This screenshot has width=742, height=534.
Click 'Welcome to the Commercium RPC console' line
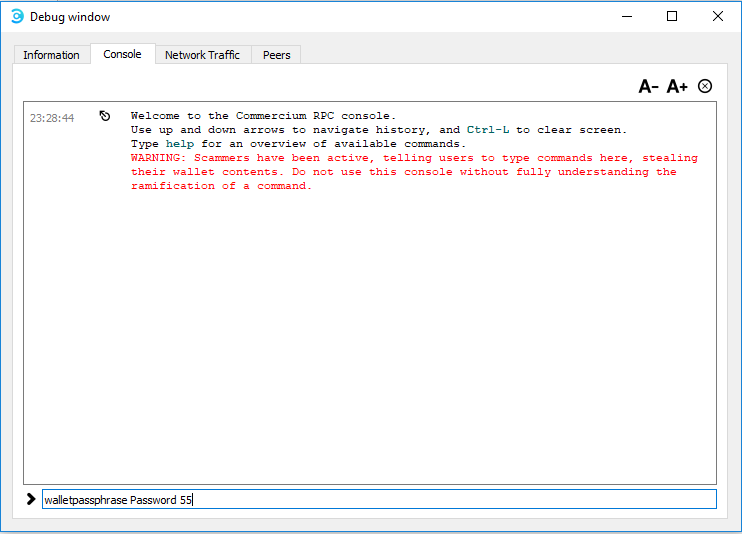click(x=263, y=116)
